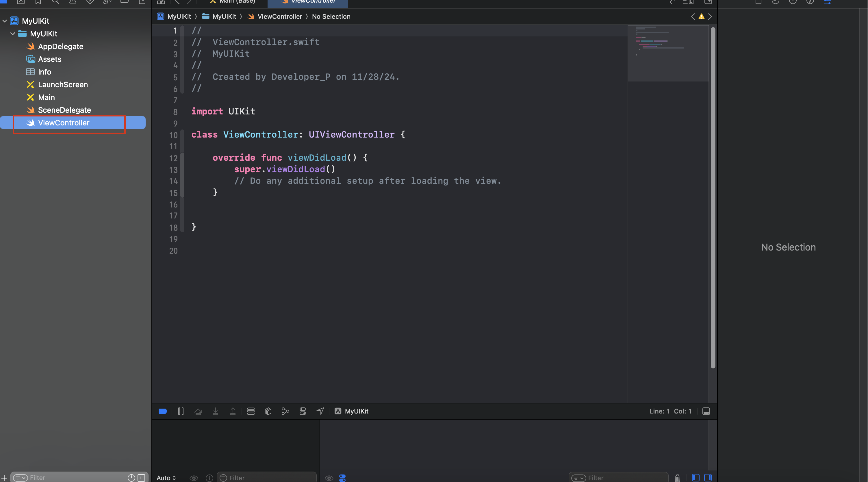Collapse the MyUIKit project root
This screenshot has width=868, height=482.
point(5,21)
